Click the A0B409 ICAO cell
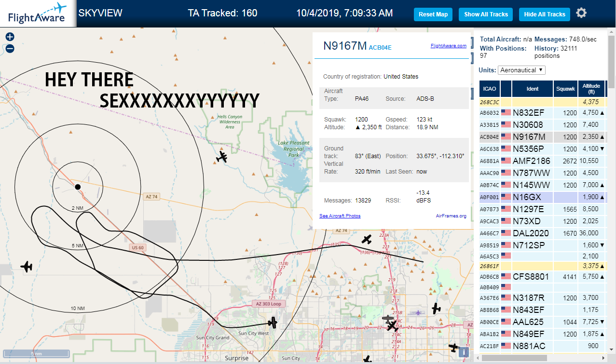 pyautogui.click(x=490, y=287)
